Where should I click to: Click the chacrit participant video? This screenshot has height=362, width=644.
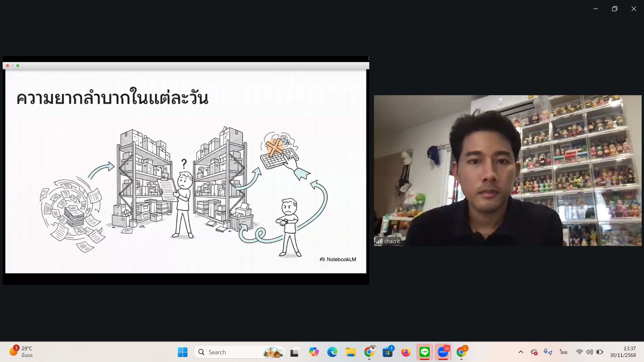click(507, 170)
